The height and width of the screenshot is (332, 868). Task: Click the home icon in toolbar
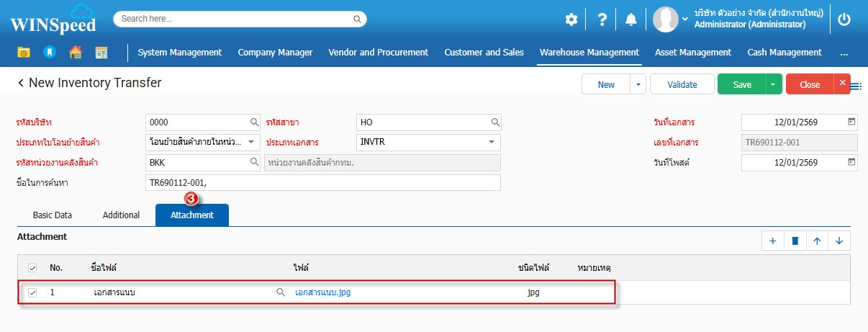(75, 52)
